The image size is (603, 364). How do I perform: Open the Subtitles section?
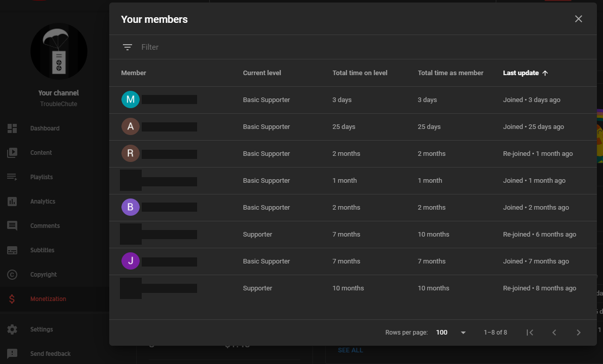(42, 250)
